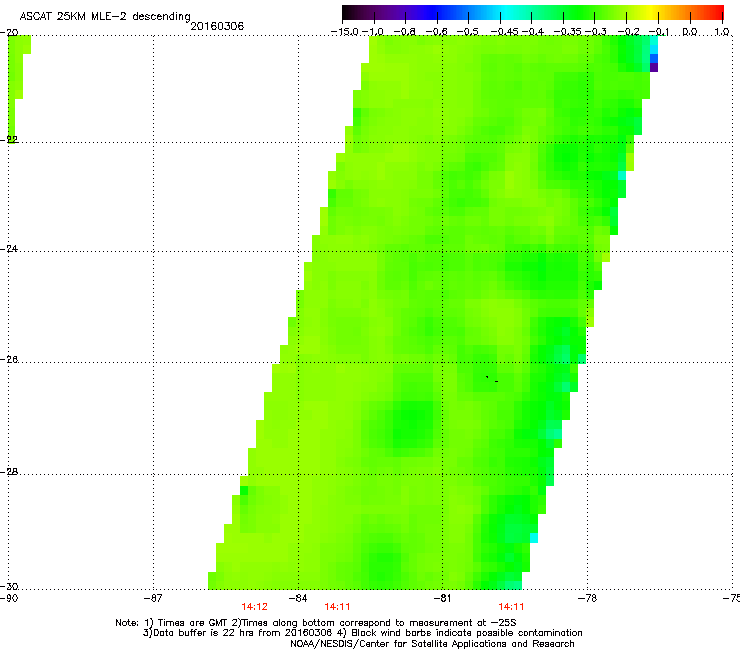The image size is (740, 650).
Task: Click the -15.0 color scale label
Action: (345, 32)
